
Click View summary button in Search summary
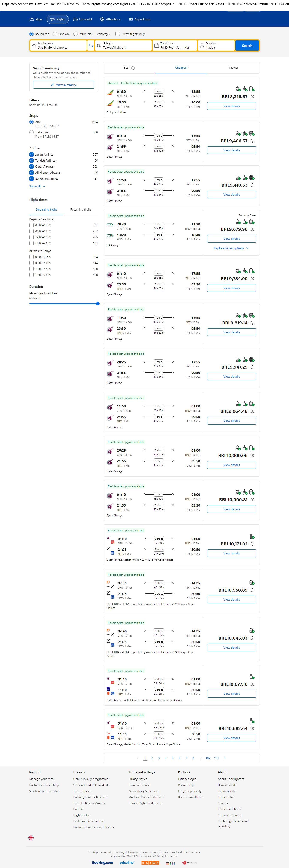point(64,85)
